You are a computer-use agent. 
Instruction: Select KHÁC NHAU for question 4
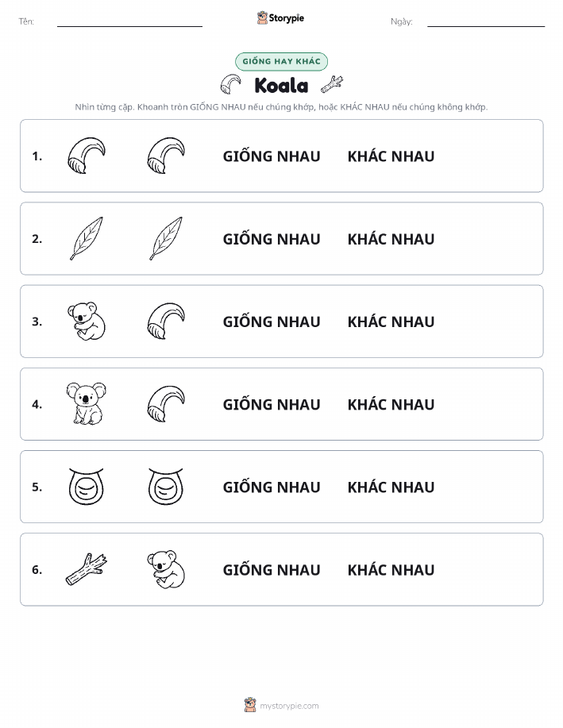391,404
